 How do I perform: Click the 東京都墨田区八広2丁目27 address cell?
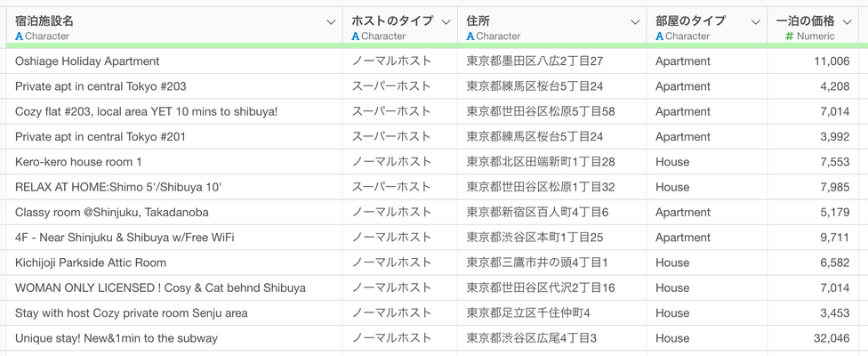tap(534, 61)
